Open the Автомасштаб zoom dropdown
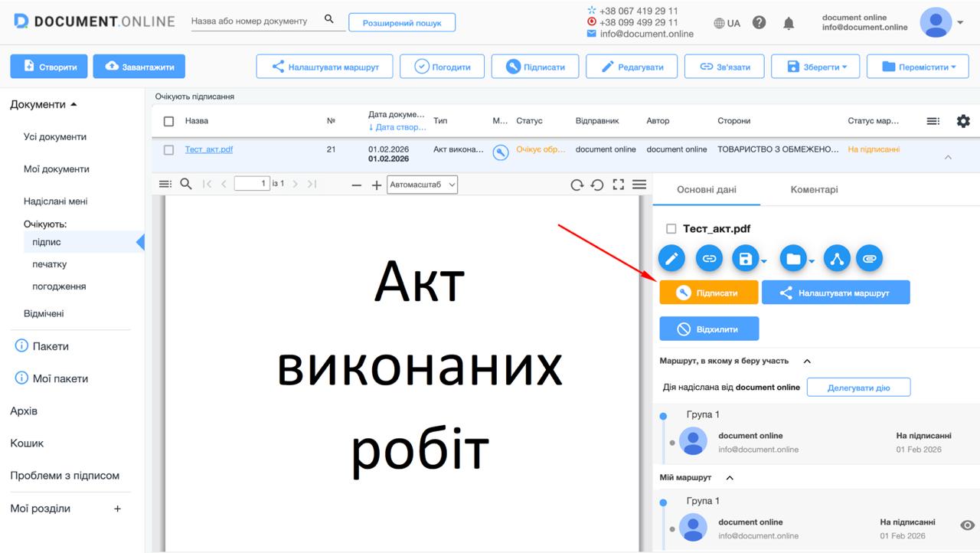 pos(422,185)
